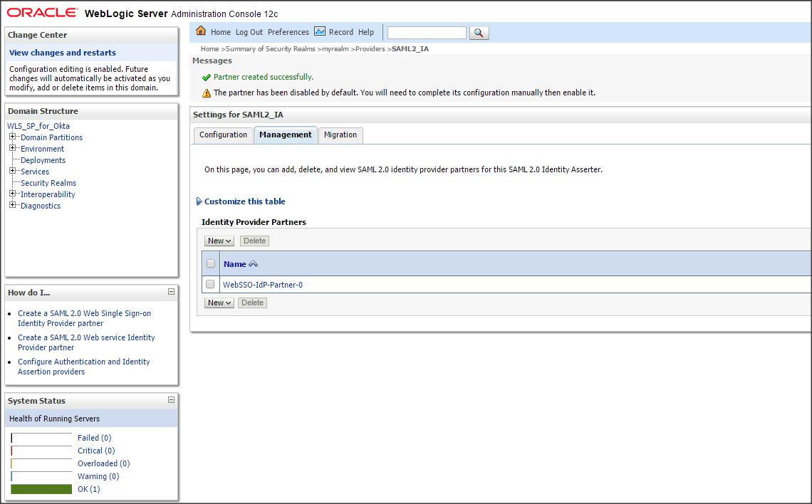Click the magnifier search button
This screenshot has width=812, height=504.
(479, 33)
